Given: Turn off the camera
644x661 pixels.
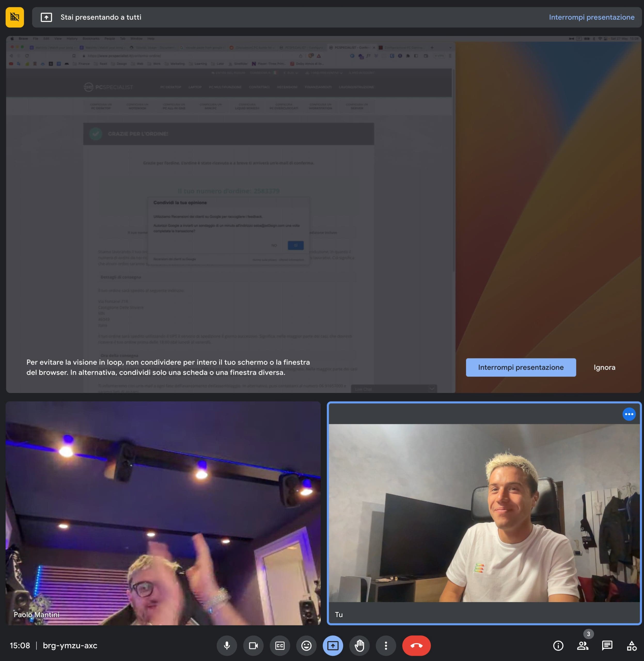Looking at the screenshot, I should tap(253, 646).
